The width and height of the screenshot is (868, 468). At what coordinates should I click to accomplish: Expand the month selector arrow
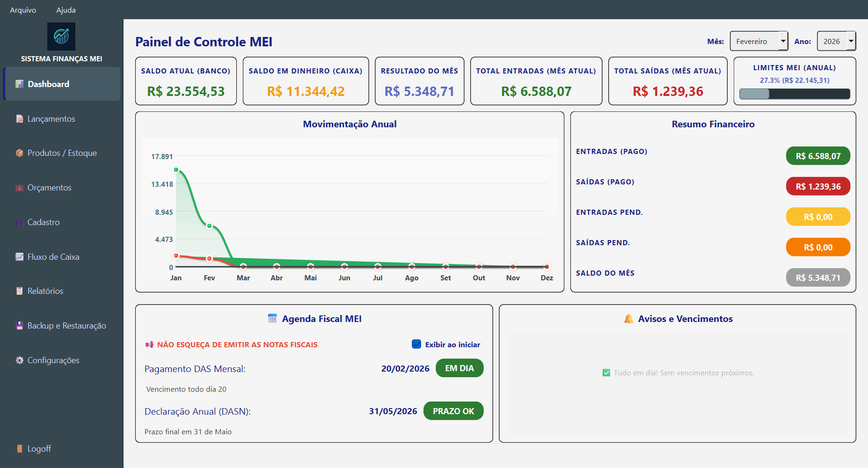[783, 41]
